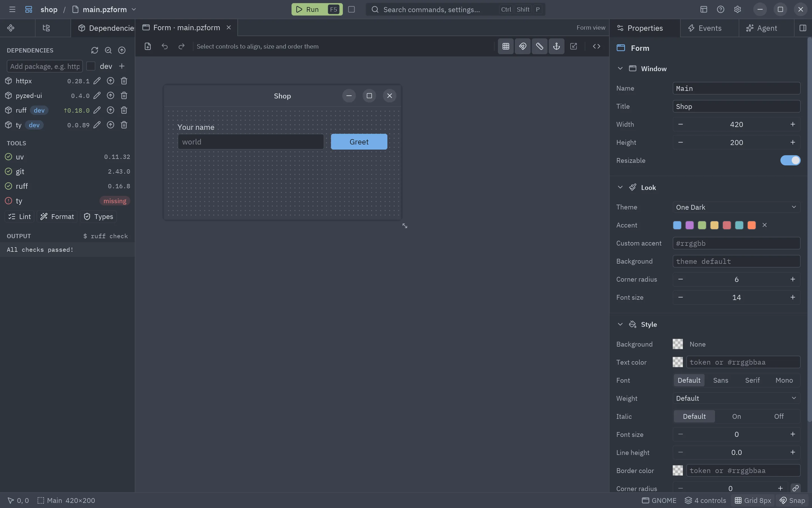Pick the orange accent color swatch
The image size is (812, 508).
[x=752, y=225]
